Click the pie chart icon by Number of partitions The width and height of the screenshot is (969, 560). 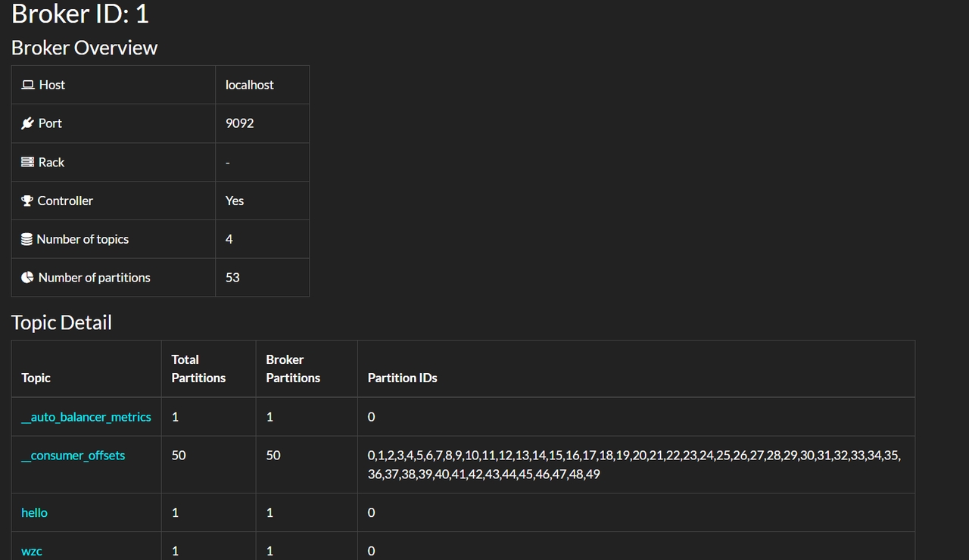tap(28, 278)
